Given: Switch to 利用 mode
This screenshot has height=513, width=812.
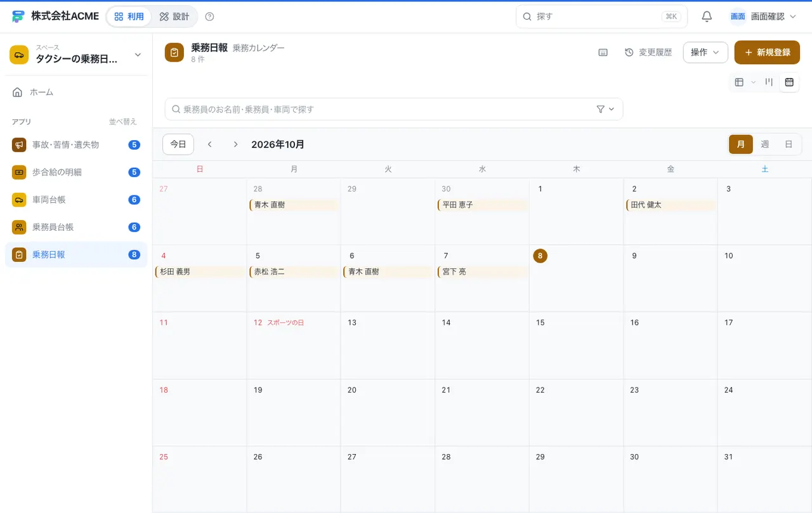Looking at the screenshot, I should pos(129,16).
